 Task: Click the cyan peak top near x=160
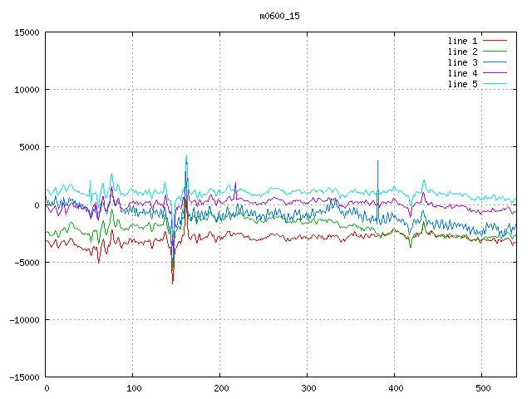pos(186,155)
